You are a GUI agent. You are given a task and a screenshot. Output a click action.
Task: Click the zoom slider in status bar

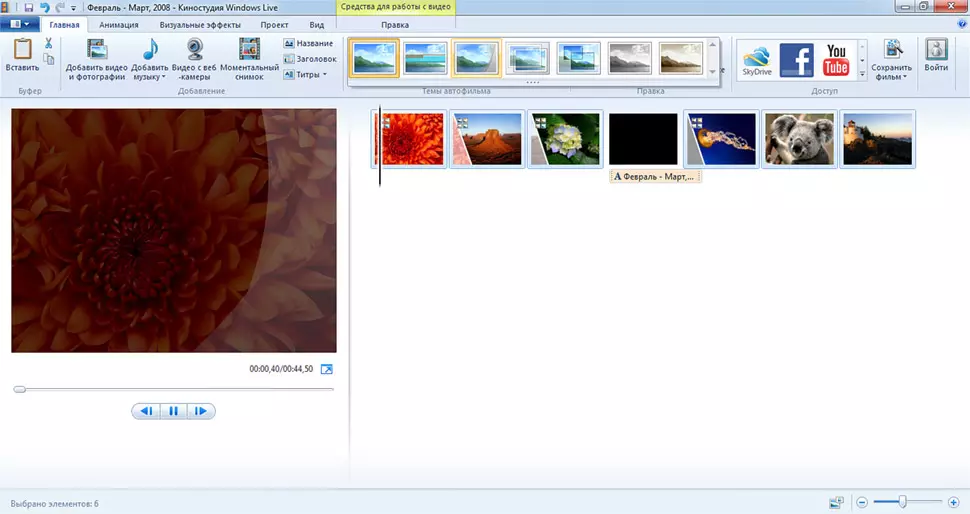903,501
